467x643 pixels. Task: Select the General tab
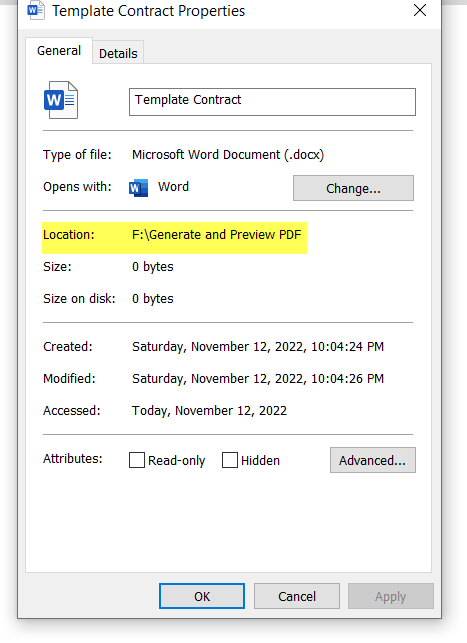(59, 51)
